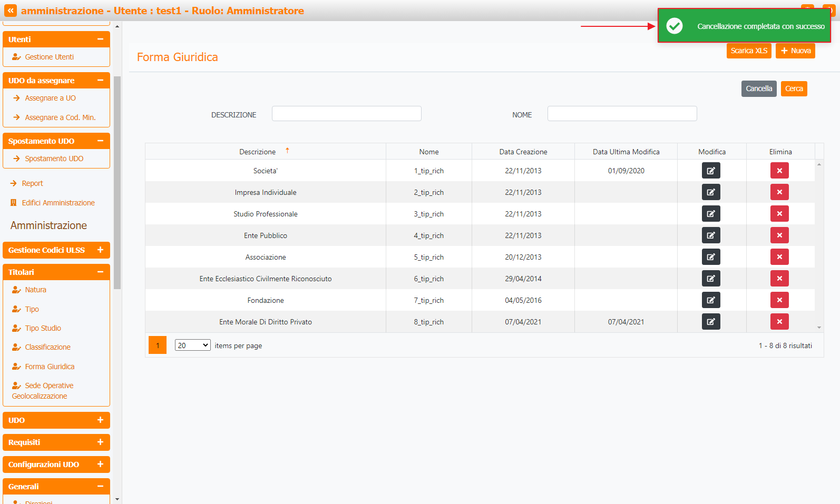Image resolution: width=840 pixels, height=504 pixels.
Task: Collapse the Utenti sidebar section
Action: coord(100,39)
